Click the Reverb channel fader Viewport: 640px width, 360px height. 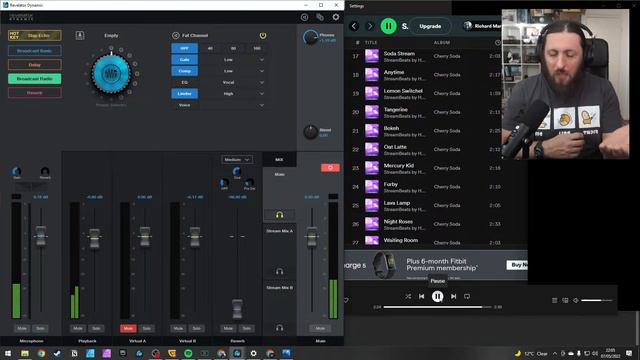[237, 309]
